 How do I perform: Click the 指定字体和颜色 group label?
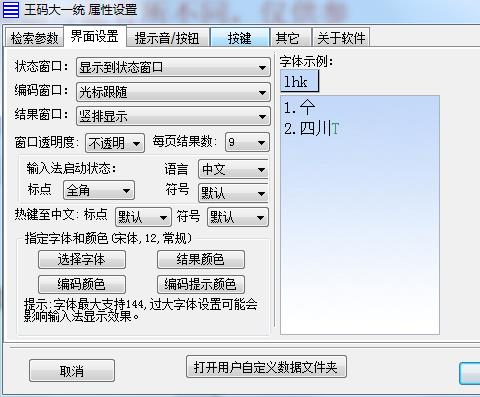pyautogui.click(x=108, y=238)
